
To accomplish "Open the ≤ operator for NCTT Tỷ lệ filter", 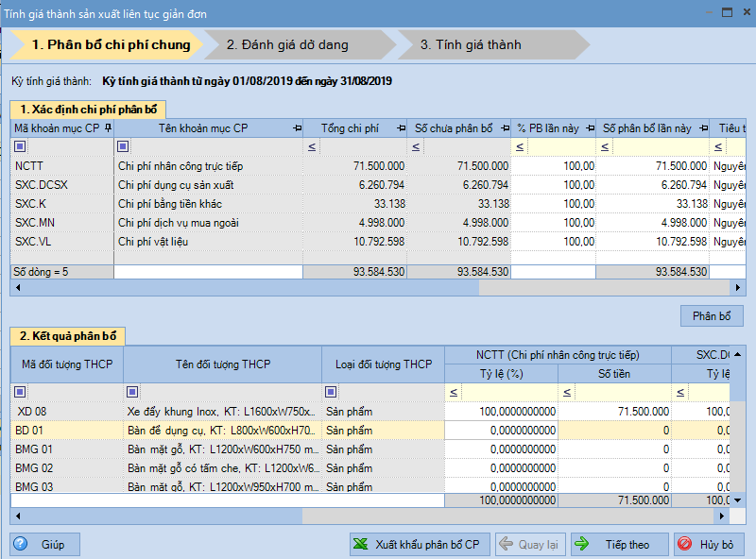I will coord(454,392).
